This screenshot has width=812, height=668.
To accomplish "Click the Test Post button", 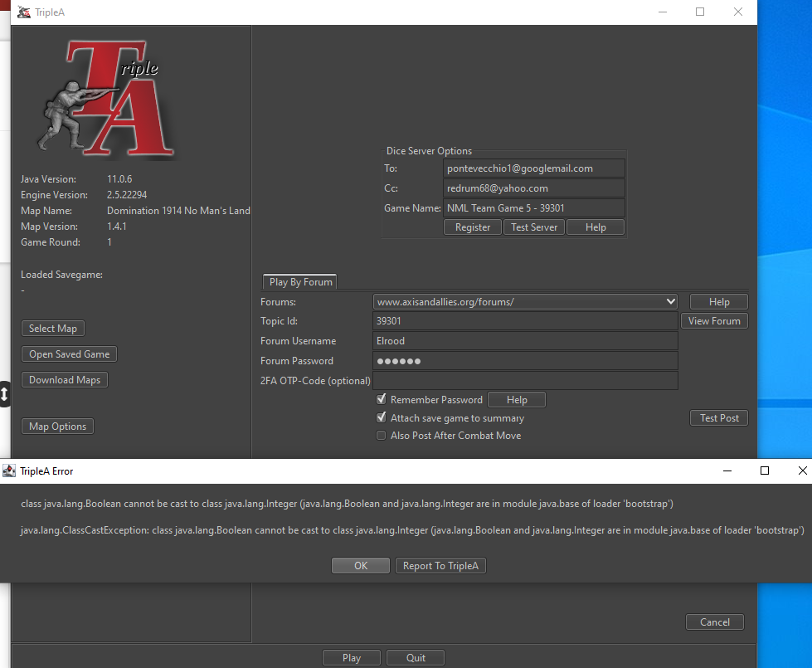I will click(718, 418).
